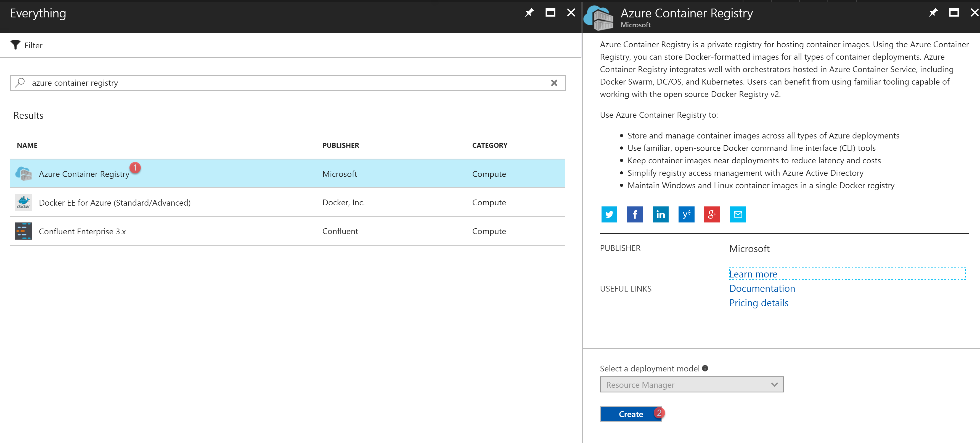This screenshot has width=980, height=443.
Task: Click the Filter label in the toolbar
Action: pos(33,45)
